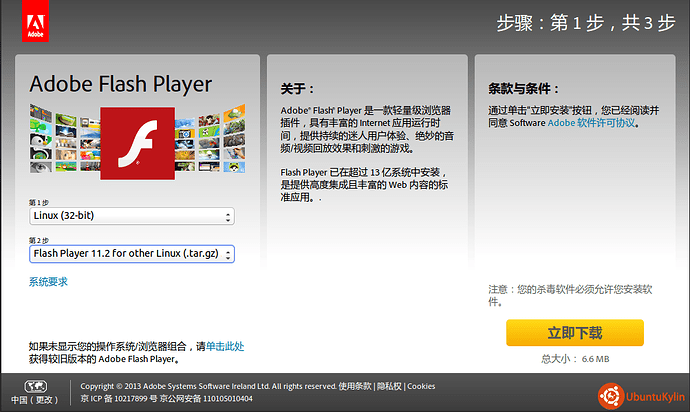Click the 总大小 6.6 MB text
The height and width of the screenshot is (412, 690).
[574, 358]
